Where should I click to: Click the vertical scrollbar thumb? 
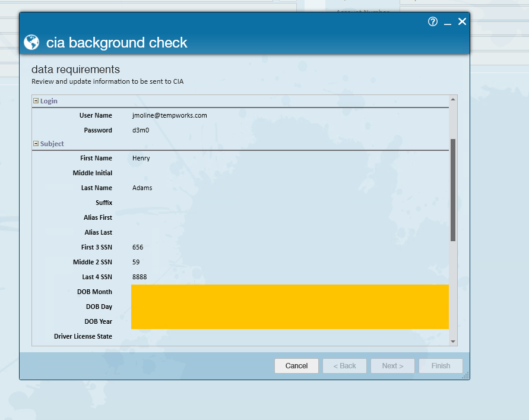453,190
